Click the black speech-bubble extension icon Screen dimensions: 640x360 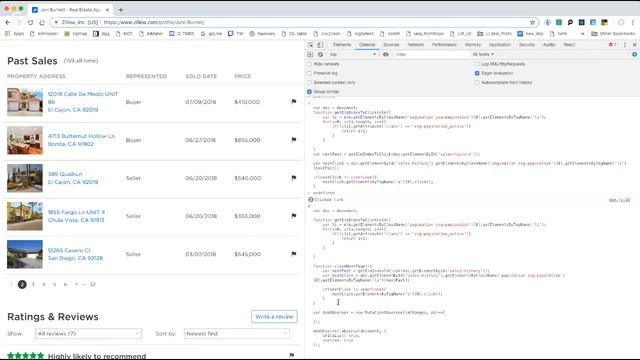pyautogui.click(x=570, y=22)
